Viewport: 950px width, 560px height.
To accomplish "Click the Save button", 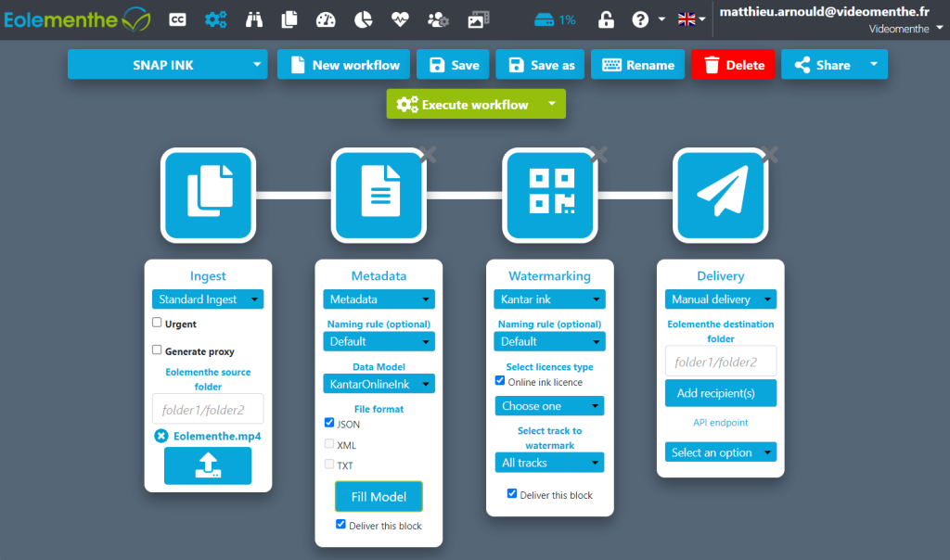I will 453,64.
